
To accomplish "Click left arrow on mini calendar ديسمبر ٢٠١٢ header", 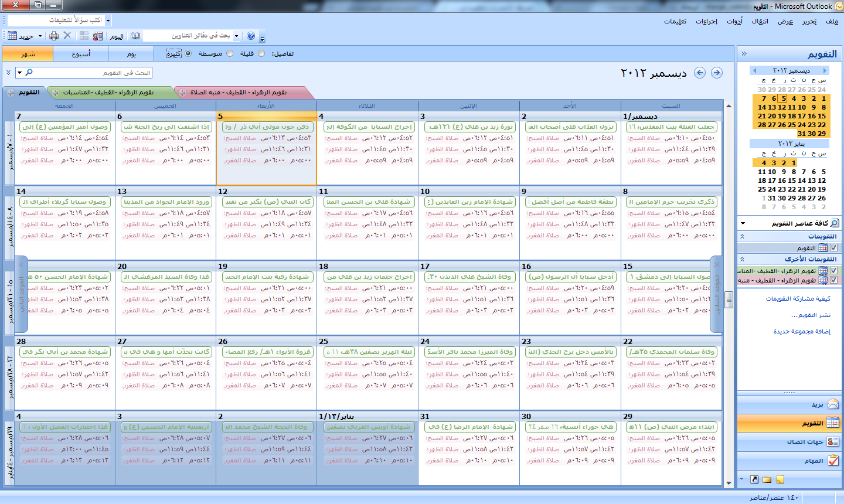I will point(754,70).
